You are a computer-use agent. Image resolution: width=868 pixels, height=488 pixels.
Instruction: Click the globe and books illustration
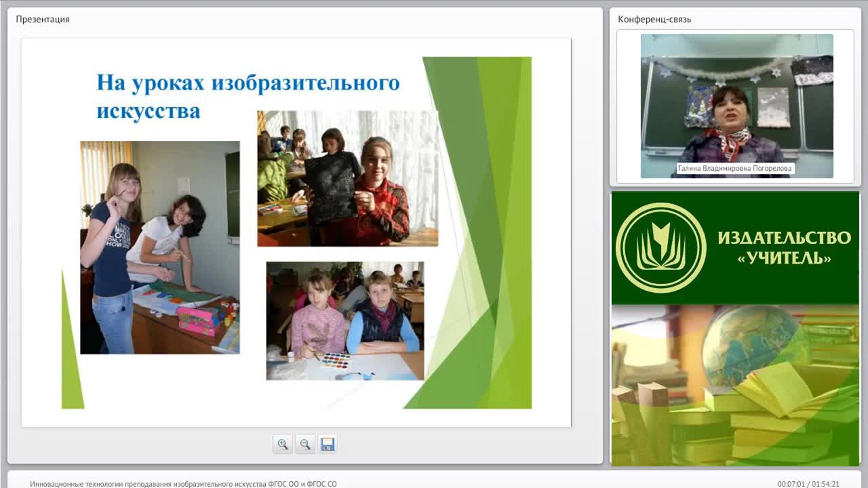(x=735, y=385)
